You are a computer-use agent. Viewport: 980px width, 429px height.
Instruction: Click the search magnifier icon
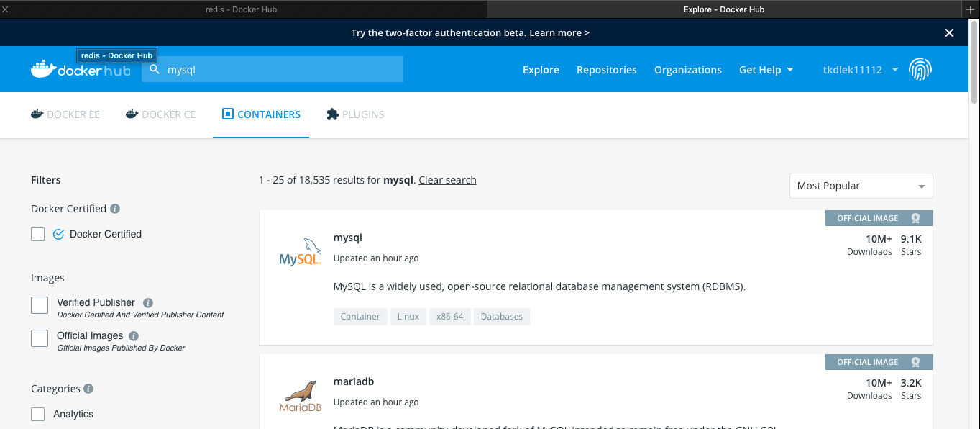[x=154, y=70]
